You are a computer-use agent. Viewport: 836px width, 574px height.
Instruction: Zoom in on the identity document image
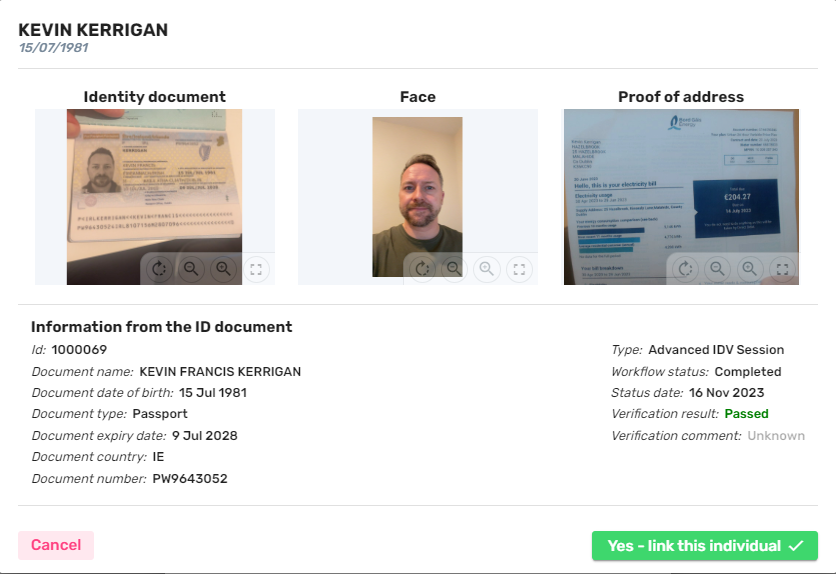(x=223, y=269)
